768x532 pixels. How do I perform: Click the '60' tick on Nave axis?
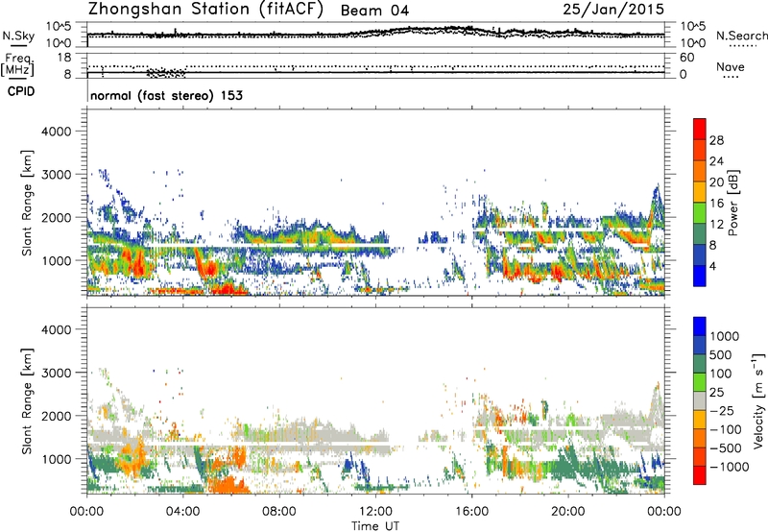click(686, 58)
